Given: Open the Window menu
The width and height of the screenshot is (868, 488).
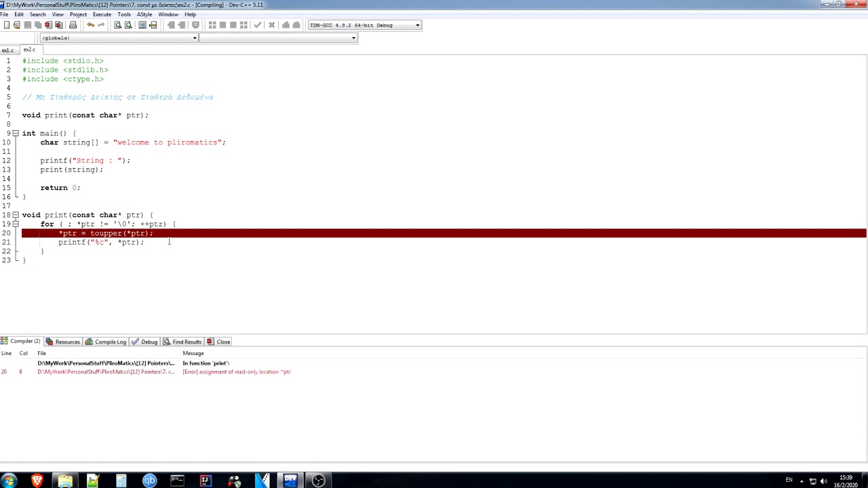Looking at the screenshot, I should coord(168,14).
